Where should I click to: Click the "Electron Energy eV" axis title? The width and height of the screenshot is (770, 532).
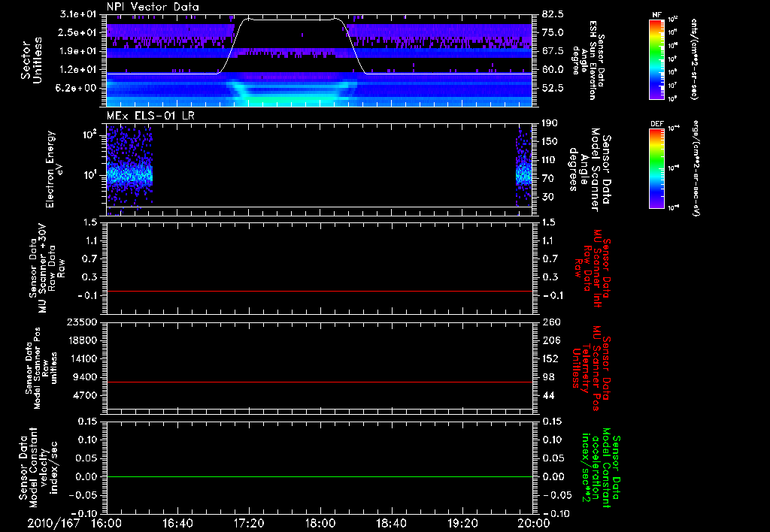coord(53,169)
